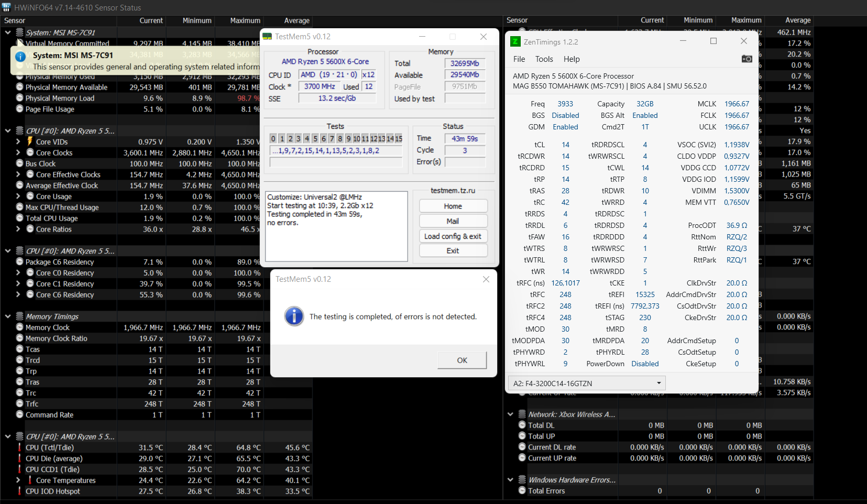Click the Average column header in right panel
This screenshot has height=504, width=867.
click(x=798, y=20)
